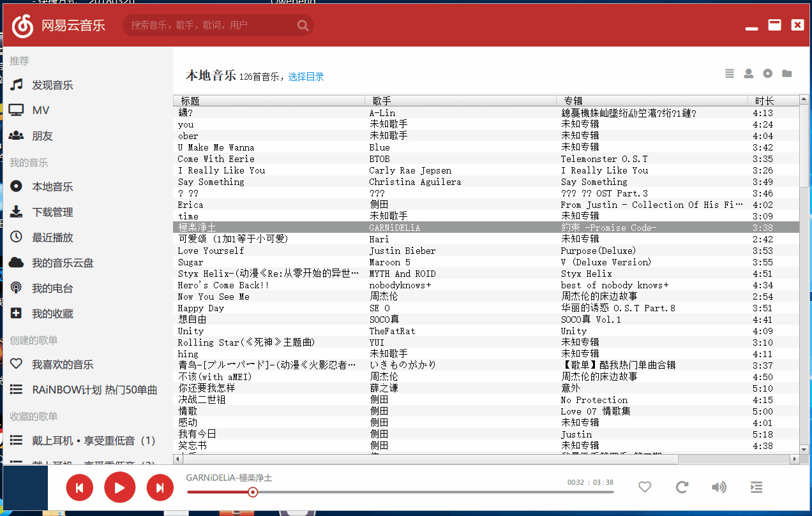Screen dimensions: 812x516
Task: Select the song '極楽浄土' row
Action: (x=486, y=228)
